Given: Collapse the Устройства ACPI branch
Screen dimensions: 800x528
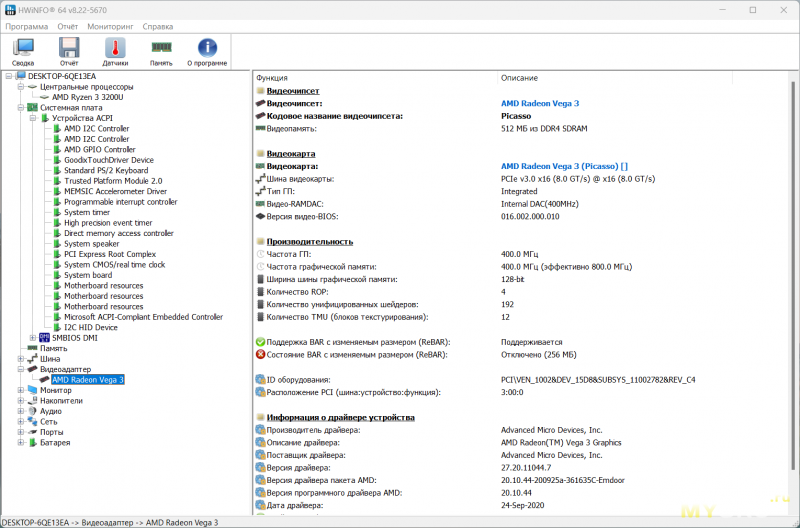Looking at the screenshot, I should click(x=33, y=118).
